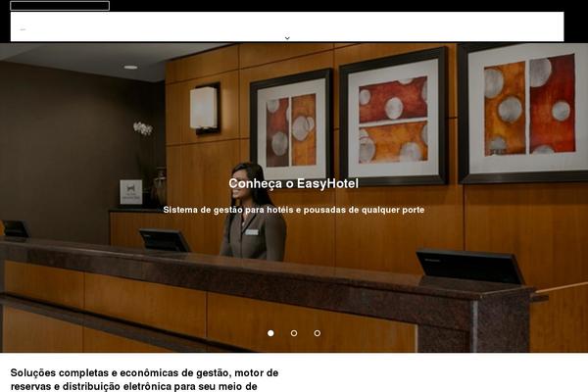This screenshot has height=392, width=588.
Task: Click the 'Soluções completas e econômicas' heading
Action: click(x=144, y=379)
